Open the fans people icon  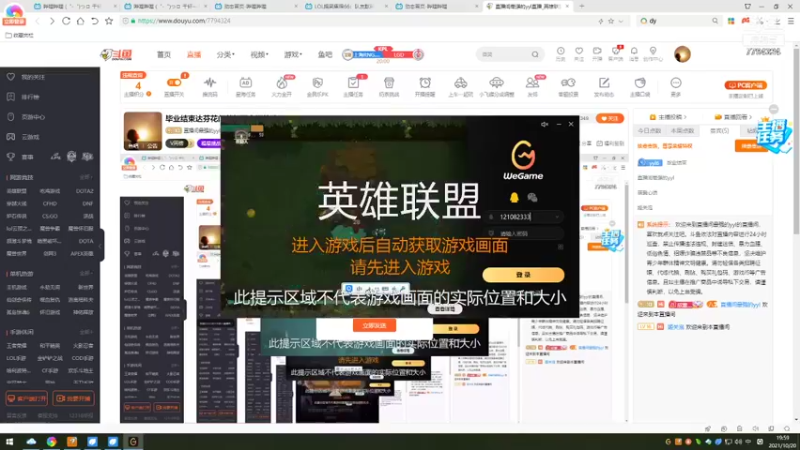[x=532, y=85]
